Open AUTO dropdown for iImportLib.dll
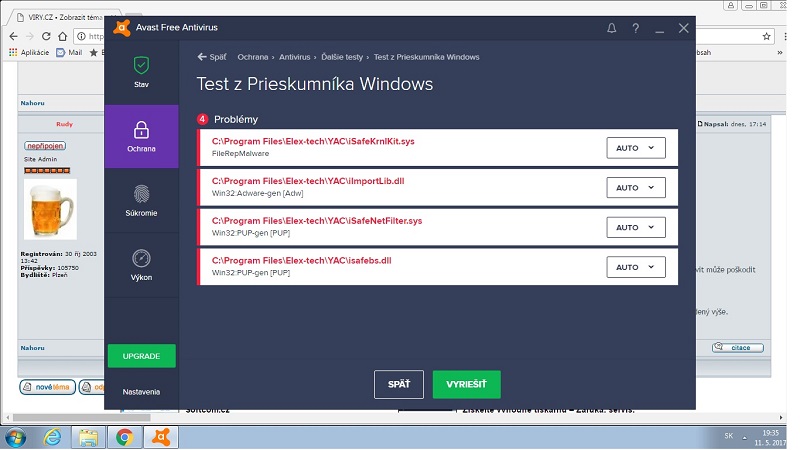800x450 pixels. coord(635,188)
